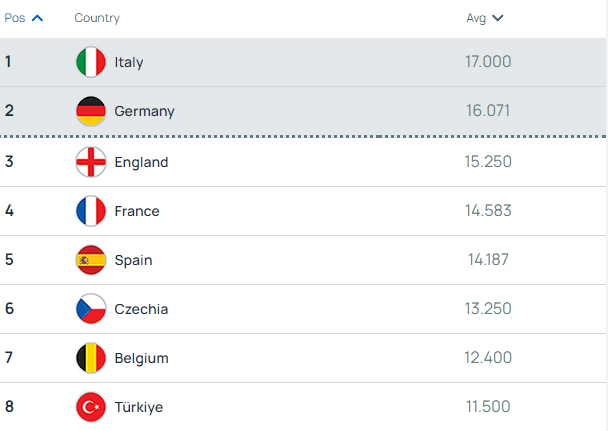Select Italy's 17.000 average value
Image resolution: width=608 pixels, height=431 pixels.
(x=488, y=62)
